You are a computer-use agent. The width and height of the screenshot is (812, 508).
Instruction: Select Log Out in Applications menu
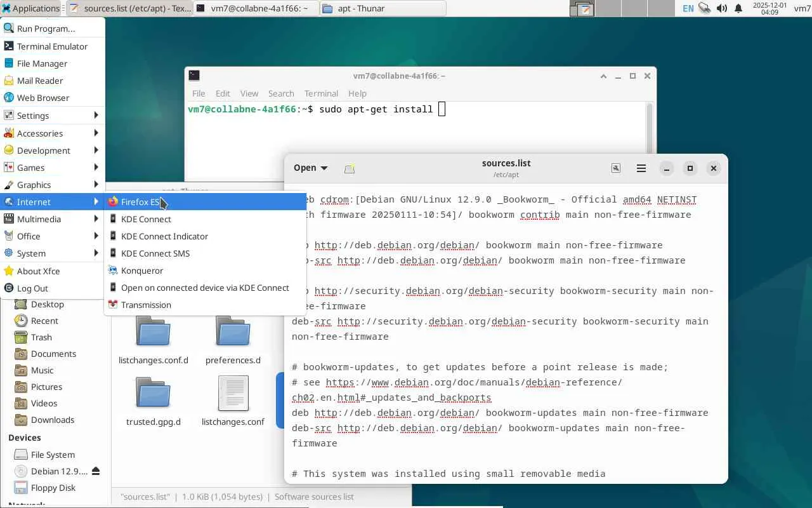(x=53, y=288)
